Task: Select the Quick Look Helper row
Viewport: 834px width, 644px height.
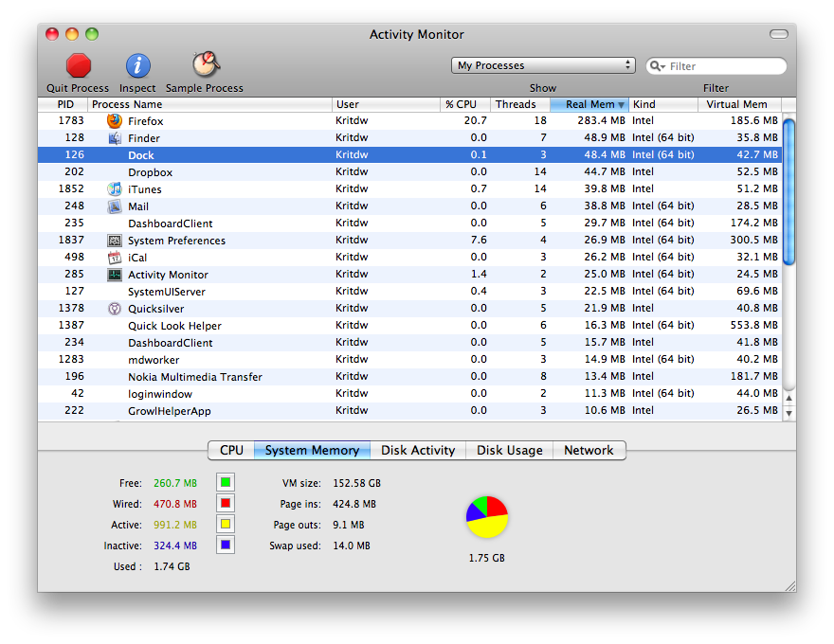Action: point(409,326)
